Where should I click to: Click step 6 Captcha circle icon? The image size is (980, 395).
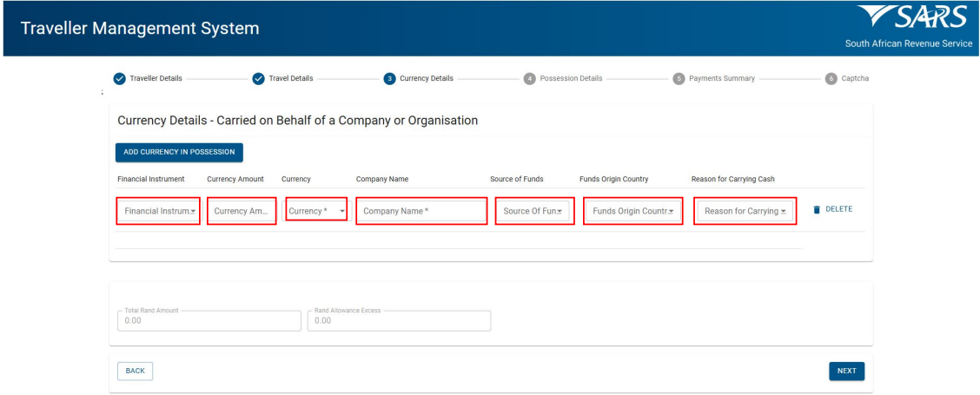tap(831, 79)
